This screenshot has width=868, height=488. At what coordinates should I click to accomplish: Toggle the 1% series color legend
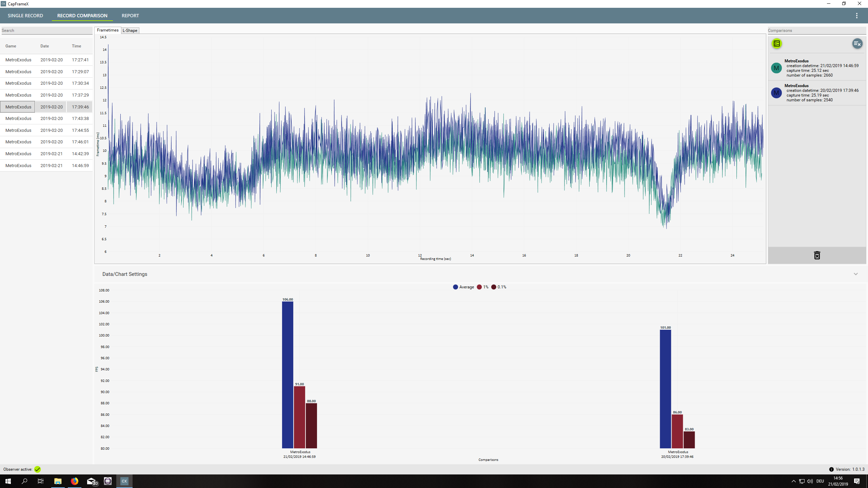pos(482,287)
